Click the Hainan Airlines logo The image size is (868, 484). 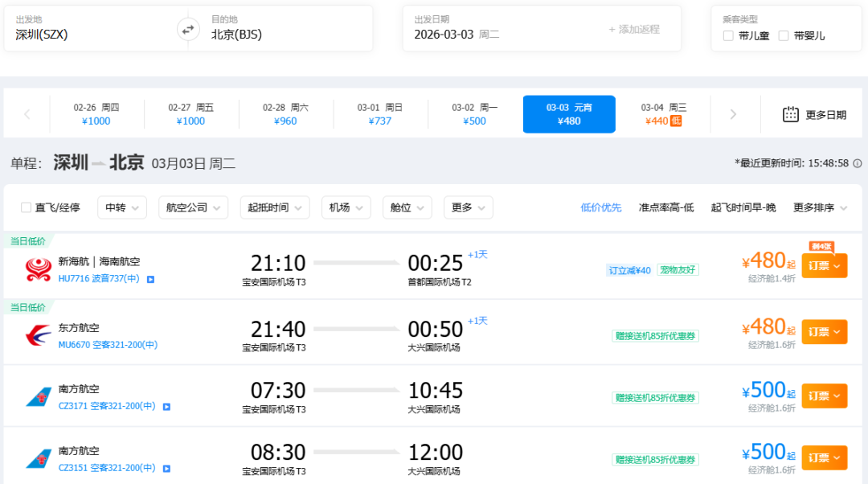39,270
